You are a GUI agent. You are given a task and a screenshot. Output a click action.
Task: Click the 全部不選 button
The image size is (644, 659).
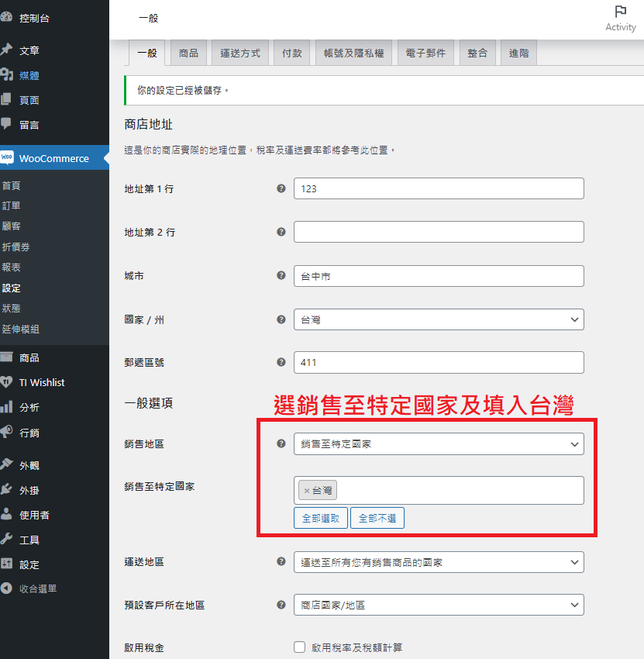377,518
